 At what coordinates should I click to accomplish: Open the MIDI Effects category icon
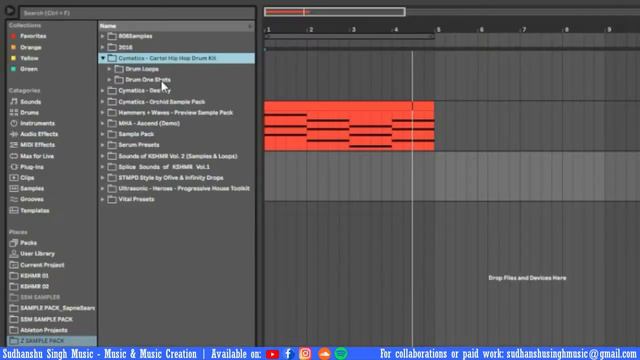click(14, 145)
